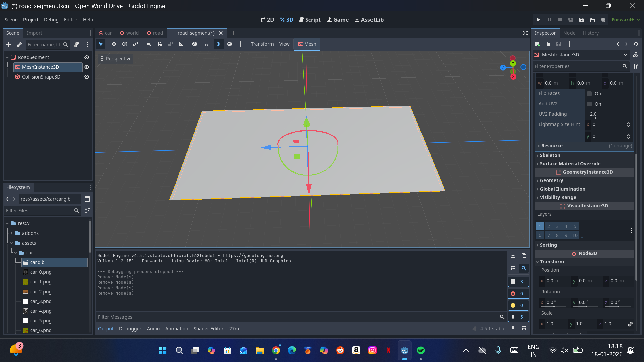The image size is (644, 362).
Task: Clear the output log with the broom icon
Action: (513, 256)
